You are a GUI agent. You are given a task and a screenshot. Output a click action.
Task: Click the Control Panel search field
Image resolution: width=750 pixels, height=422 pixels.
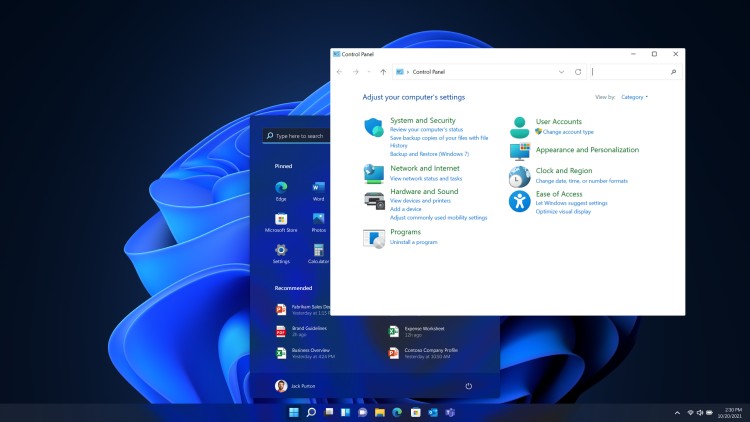[x=630, y=72]
